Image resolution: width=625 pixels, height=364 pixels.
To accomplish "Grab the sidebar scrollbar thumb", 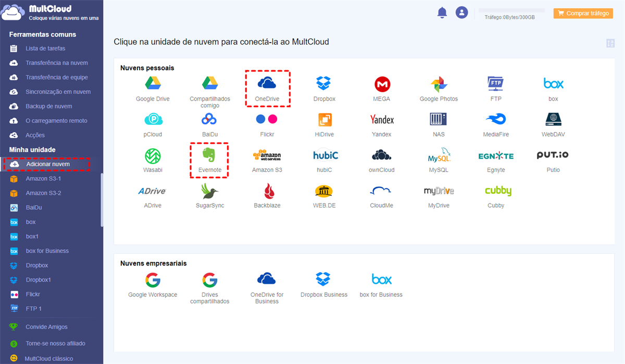I will [102, 200].
